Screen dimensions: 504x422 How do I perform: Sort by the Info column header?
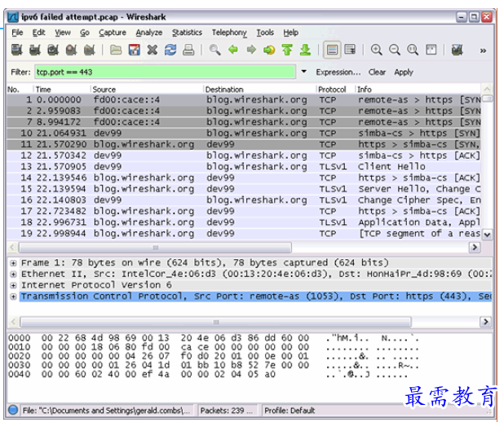click(418, 90)
